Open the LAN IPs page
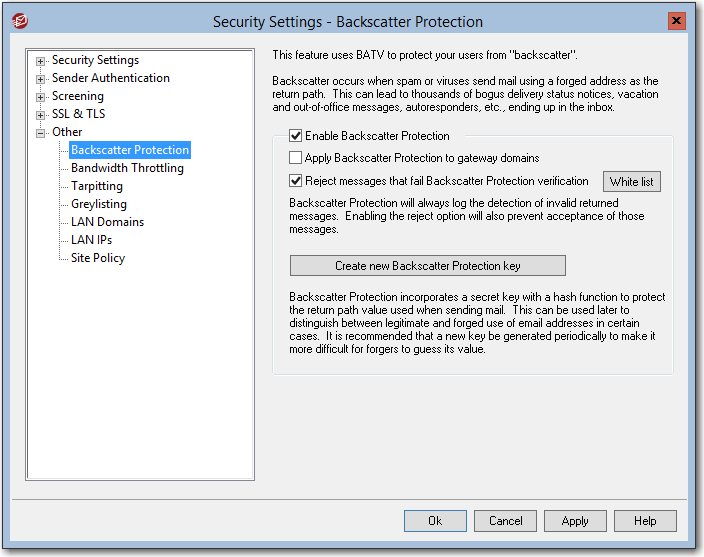 click(91, 240)
